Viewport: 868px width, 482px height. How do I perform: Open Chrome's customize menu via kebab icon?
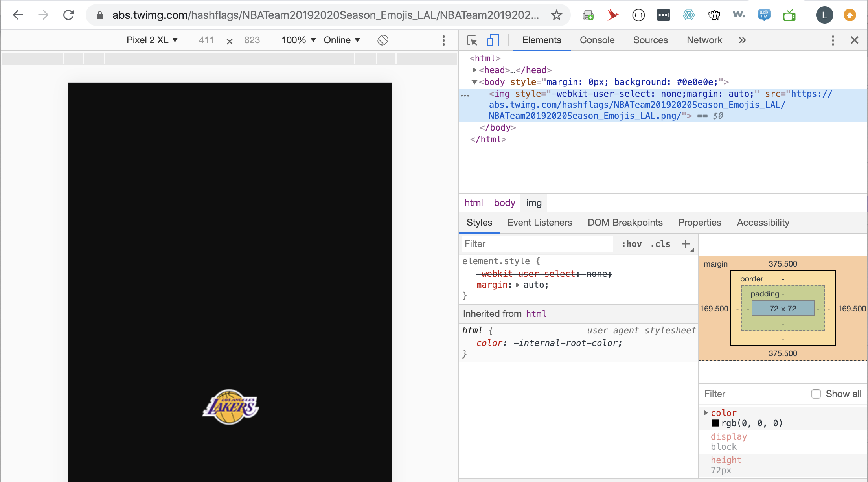tap(443, 40)
